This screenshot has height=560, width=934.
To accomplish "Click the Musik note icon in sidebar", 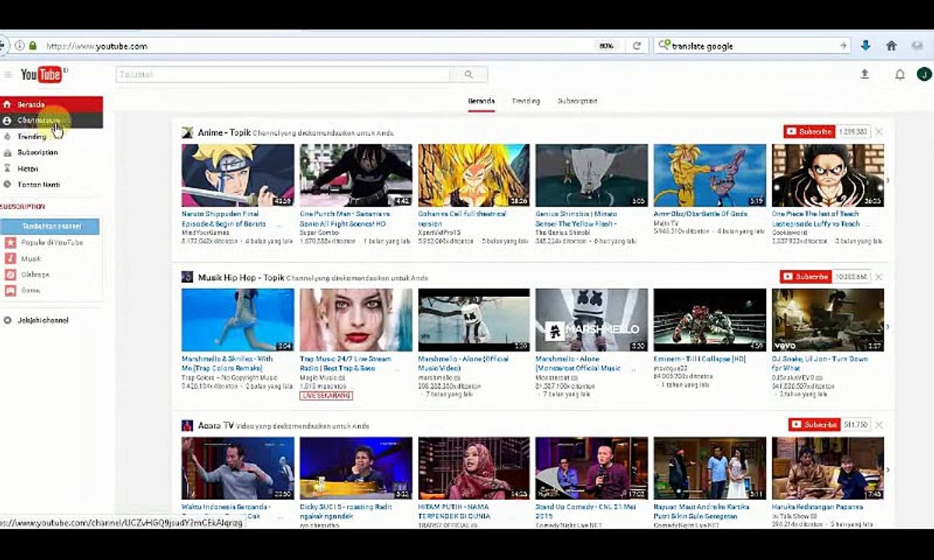I will [x=11, y=259].
